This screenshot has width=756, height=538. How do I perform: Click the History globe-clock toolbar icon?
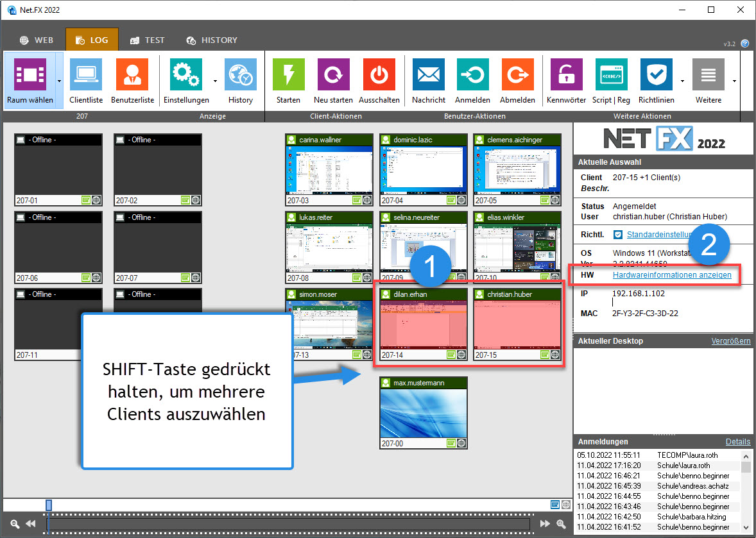coord(240,74)
